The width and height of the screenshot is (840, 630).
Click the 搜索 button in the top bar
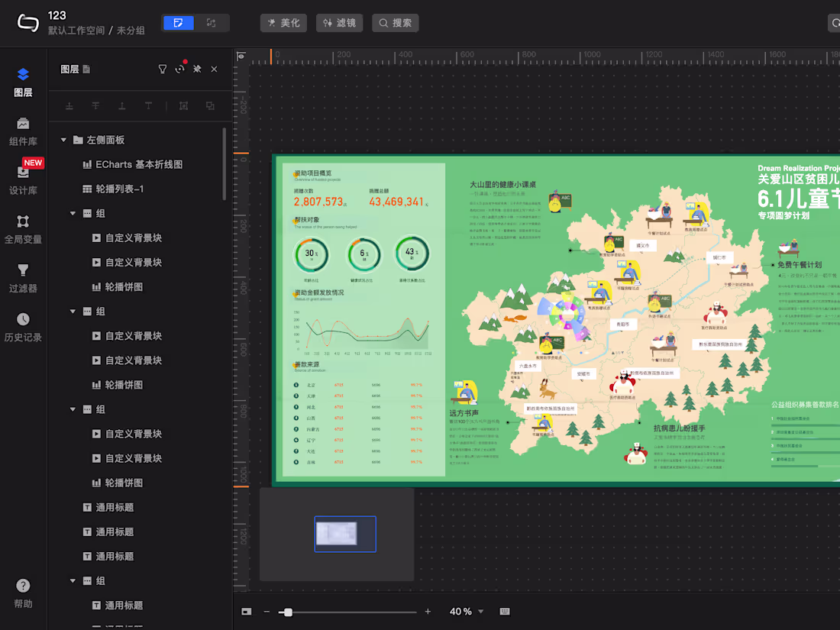point(395,23)
